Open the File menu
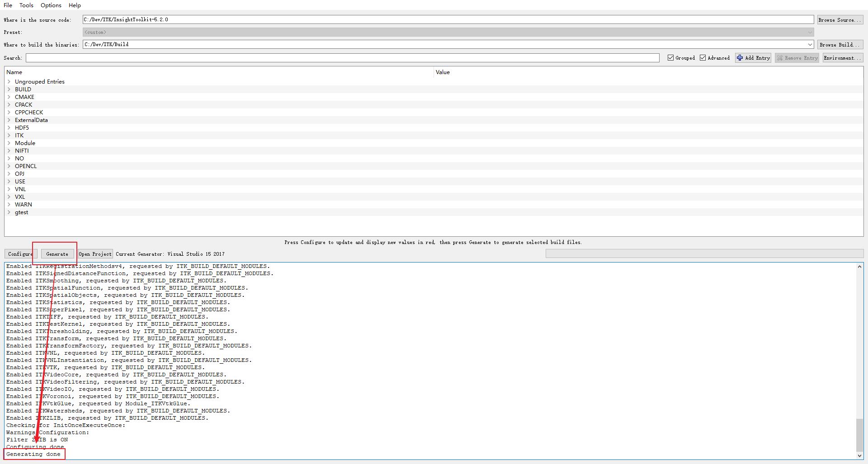Screen dimensions: 868x464 [8, 5]
